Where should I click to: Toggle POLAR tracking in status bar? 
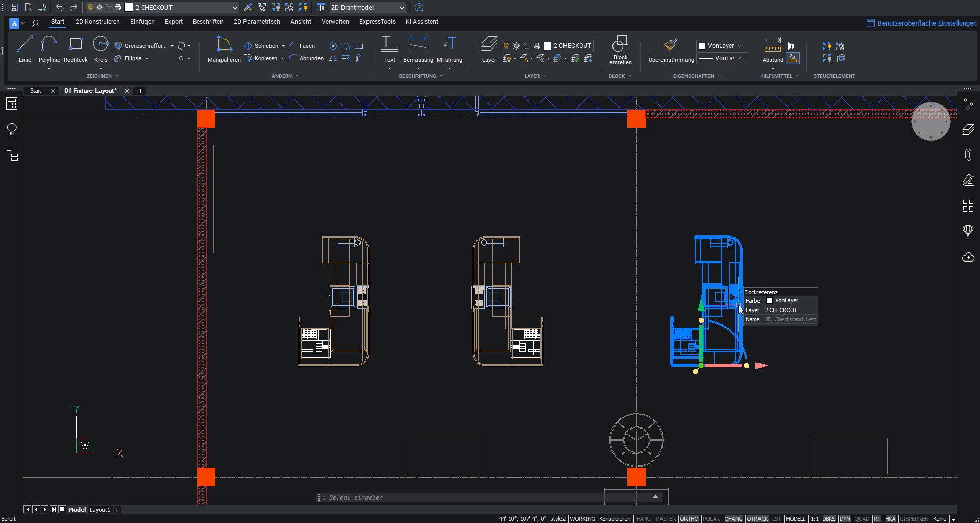(x=710, y=519)
